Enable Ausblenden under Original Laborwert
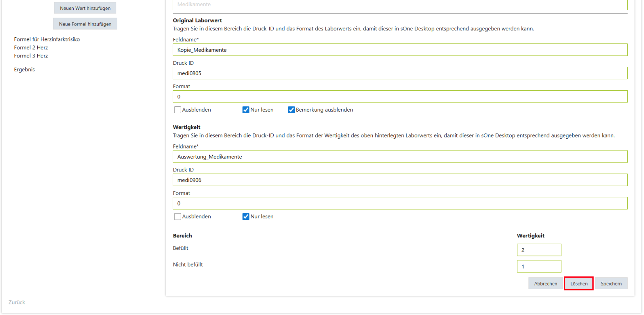Screen dimensions: 644x315 click(x=178, y=110)
